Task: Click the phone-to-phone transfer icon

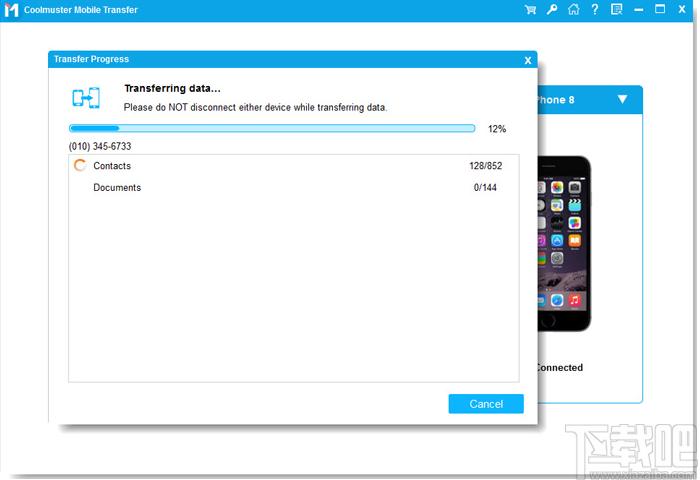Action: tap(86, 97)
